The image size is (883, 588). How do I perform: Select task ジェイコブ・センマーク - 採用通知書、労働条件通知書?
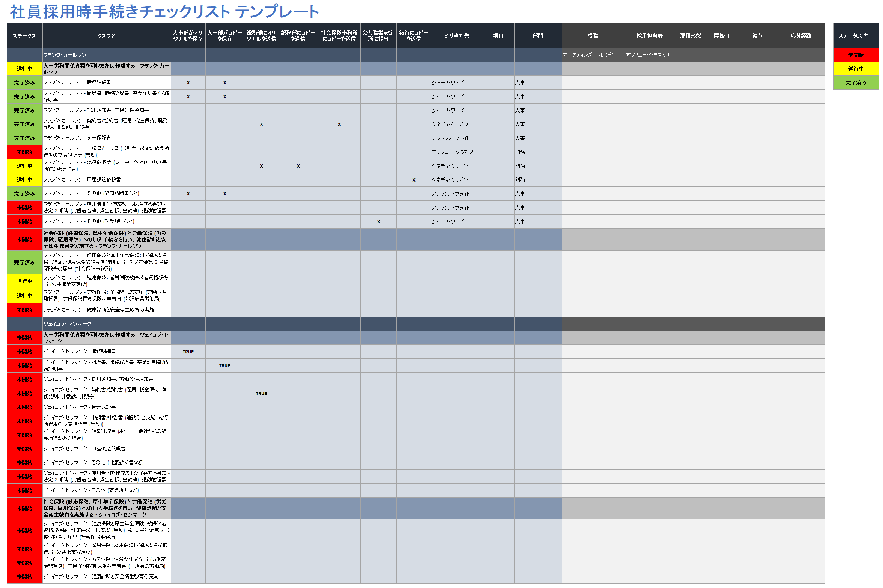(x=107, y=379)
